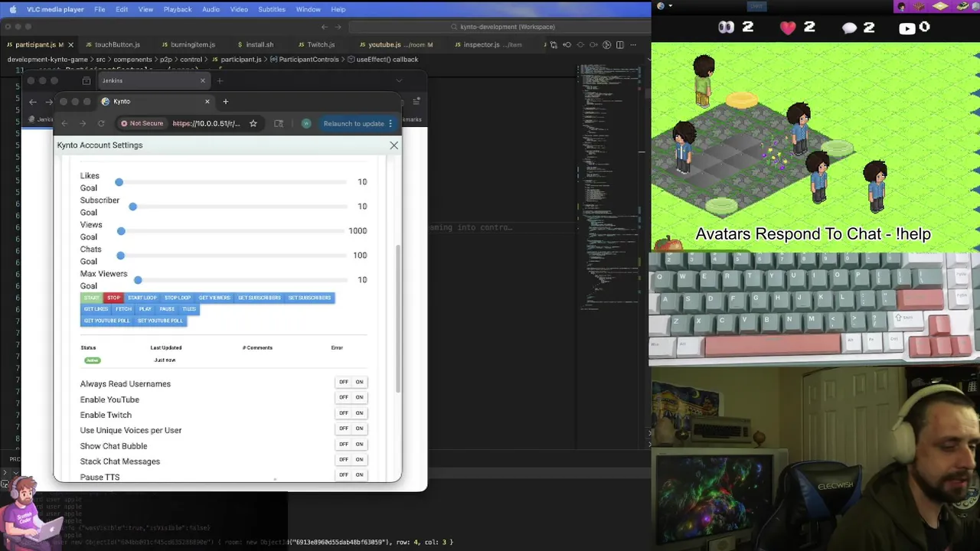Click the editor go back arrow
980x551 pixels.
pos(324,27)
